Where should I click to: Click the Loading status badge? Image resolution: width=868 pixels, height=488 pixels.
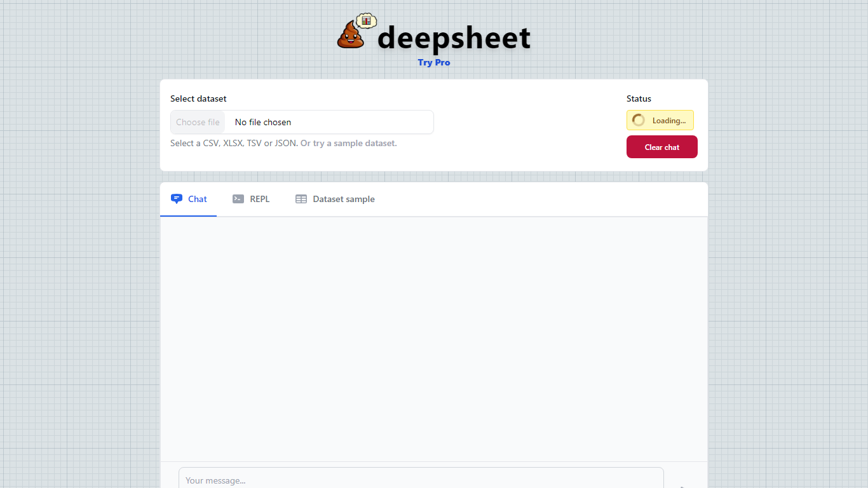[660, 120]
